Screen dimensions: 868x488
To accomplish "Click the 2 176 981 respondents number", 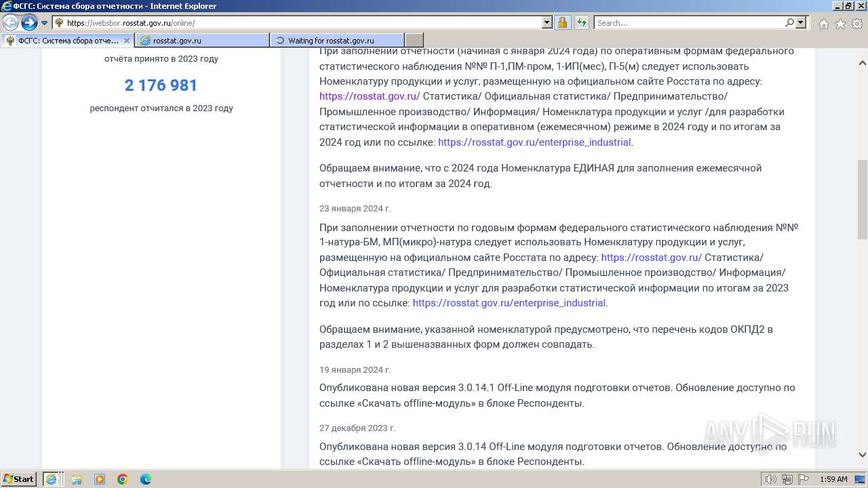I will 161,85.
